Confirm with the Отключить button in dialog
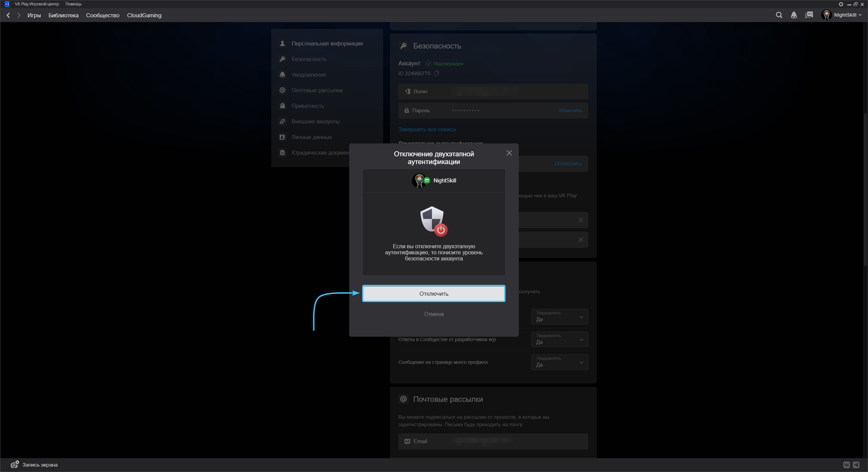Screen dimensions: 868x472 (x=434, y=294)
